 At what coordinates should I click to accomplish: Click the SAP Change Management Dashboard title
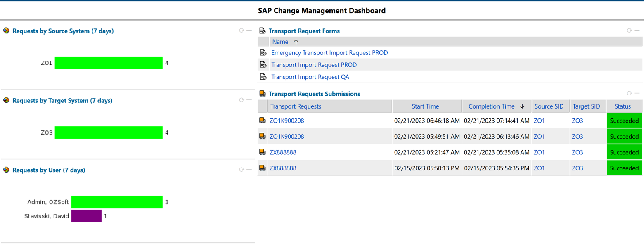click(x=322, y=11)
